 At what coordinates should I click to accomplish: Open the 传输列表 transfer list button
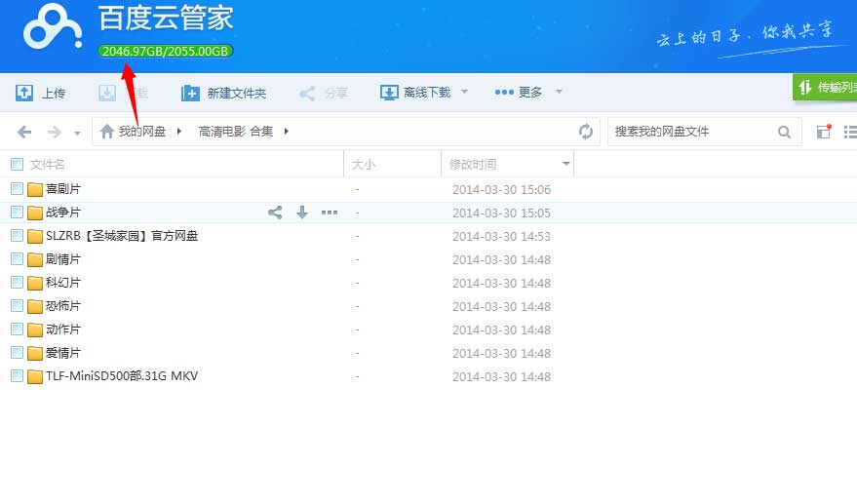point(825,87)
